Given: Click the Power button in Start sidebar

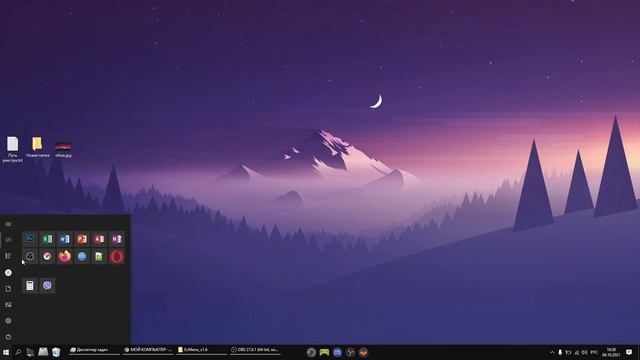Looking at the screenshot, I should [8, 337].
